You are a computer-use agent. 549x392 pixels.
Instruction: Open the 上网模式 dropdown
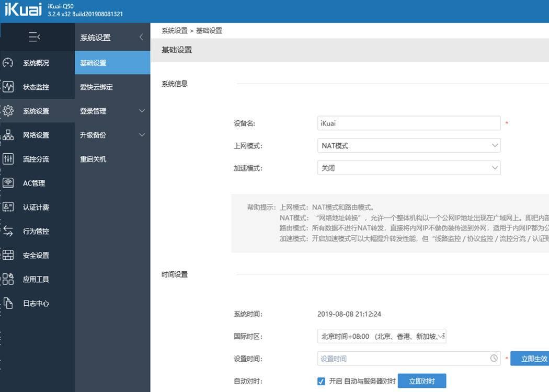point(495,145)
